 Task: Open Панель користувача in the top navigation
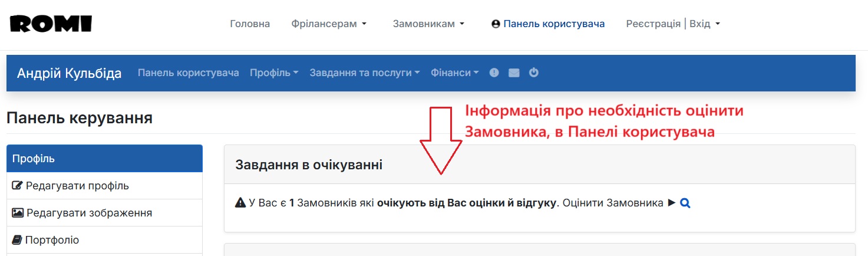554,24
